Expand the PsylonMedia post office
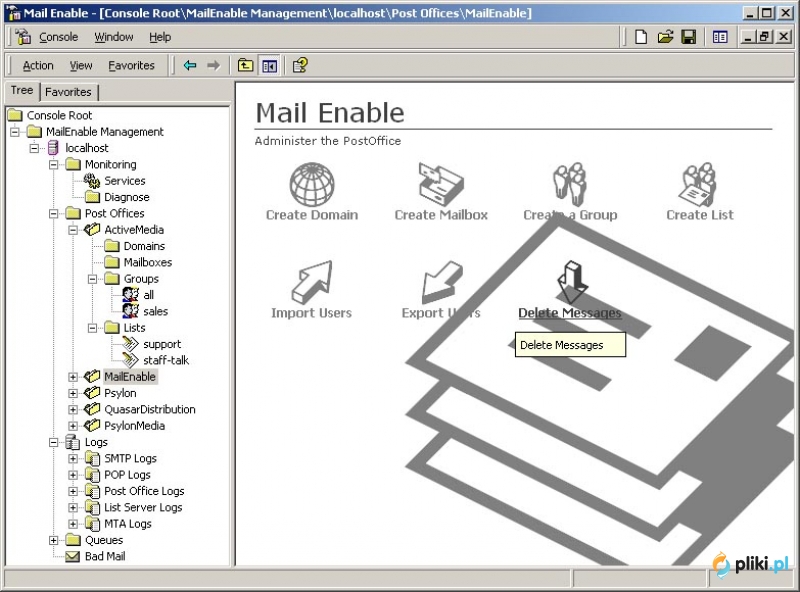800x592 pixels. (73, 426)
